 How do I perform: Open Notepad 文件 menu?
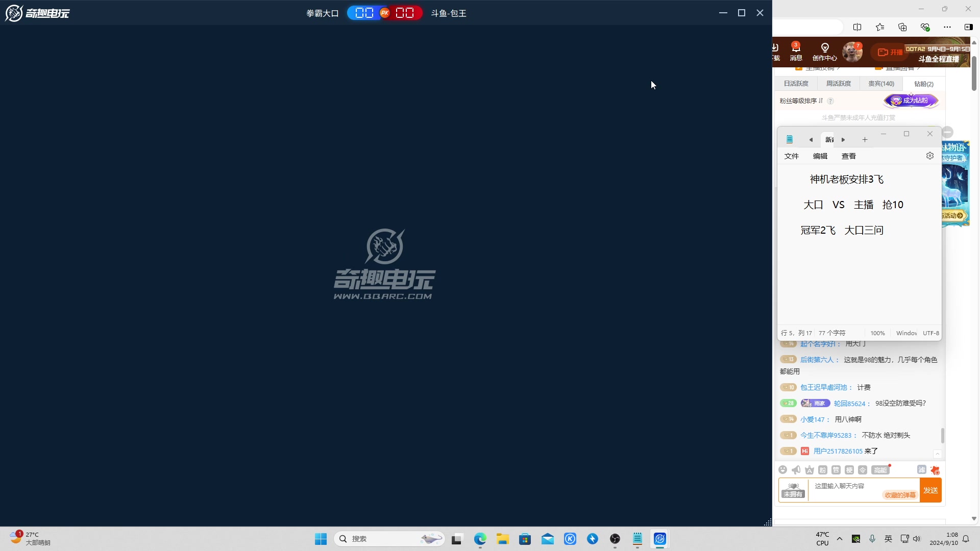click(x=791, y=156)
